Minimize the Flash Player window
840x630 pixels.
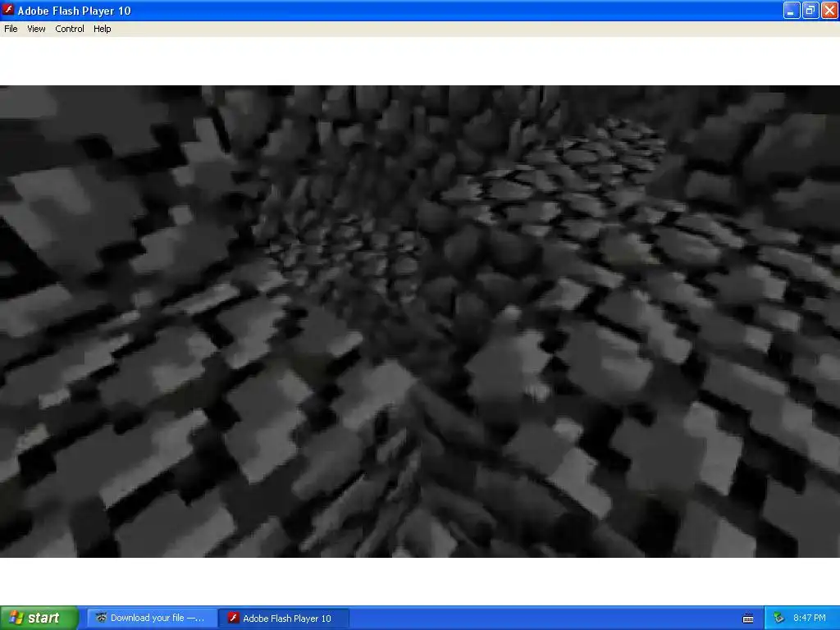tap(792, 10)
